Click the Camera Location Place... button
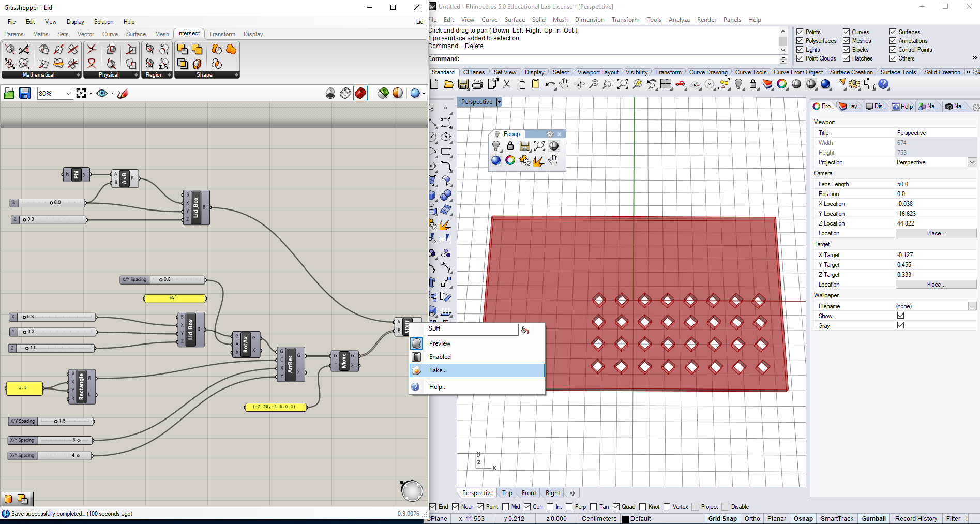 pyautogui.click(x=936, y=233)
